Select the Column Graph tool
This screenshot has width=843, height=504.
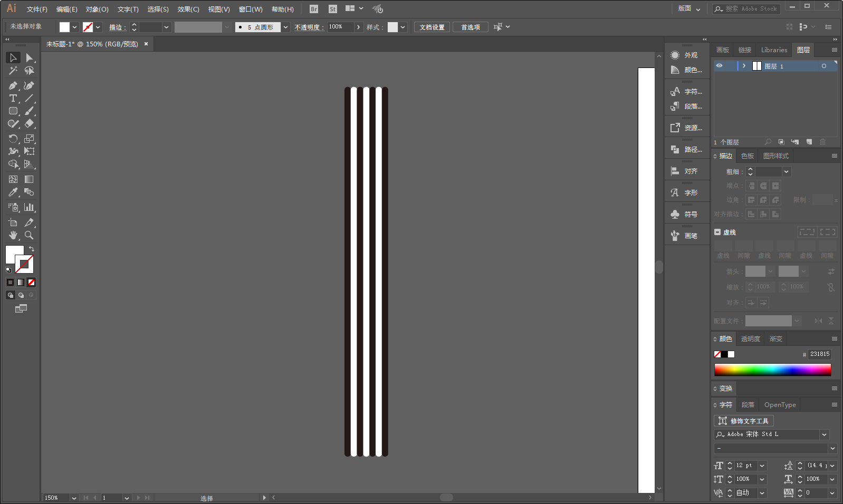pyautogui.click(x=30, y=207)
